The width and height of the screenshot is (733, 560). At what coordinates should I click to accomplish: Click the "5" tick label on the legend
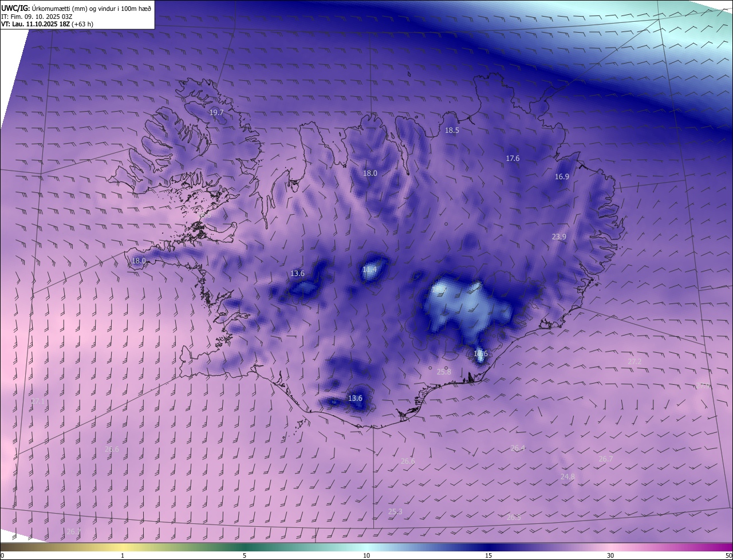pyautogui.click(x=245, y=555)
